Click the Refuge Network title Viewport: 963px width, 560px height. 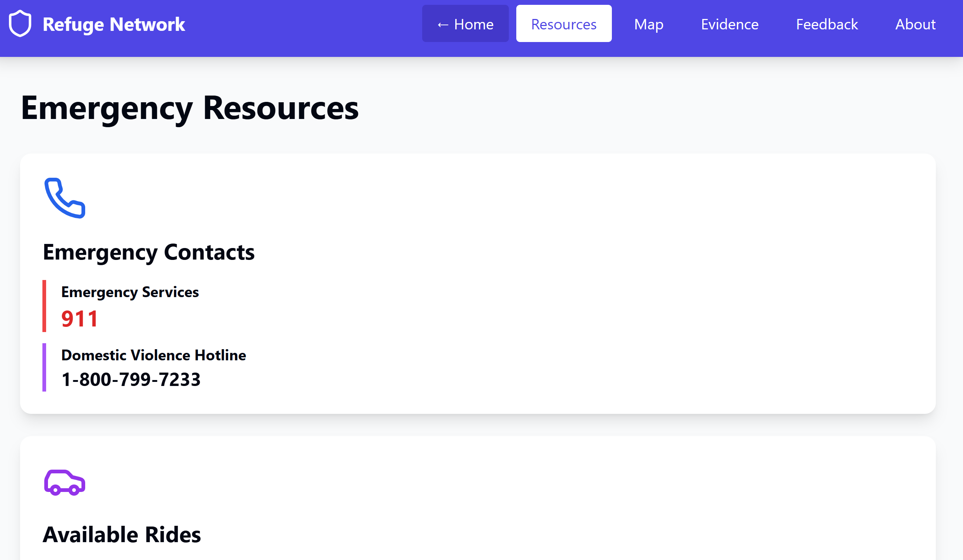click(113, 24)
